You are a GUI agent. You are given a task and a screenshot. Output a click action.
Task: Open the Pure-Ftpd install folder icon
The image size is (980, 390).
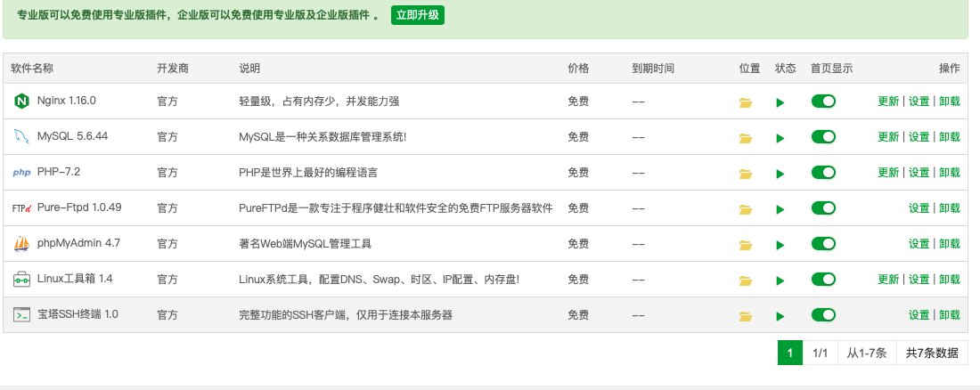tap(745, 209)
